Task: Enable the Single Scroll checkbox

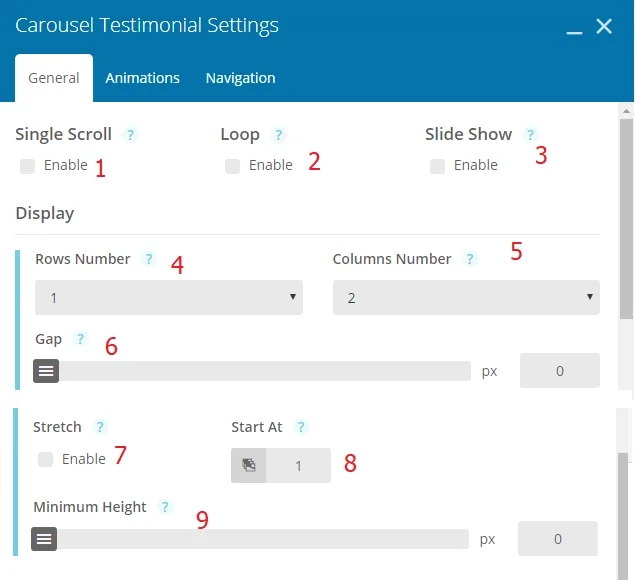Action: coord(28,166)
